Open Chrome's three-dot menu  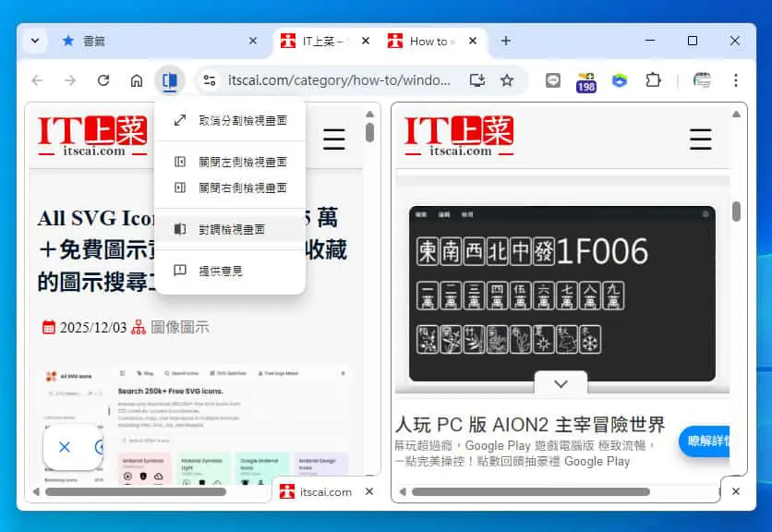click(x=736, y=80)
